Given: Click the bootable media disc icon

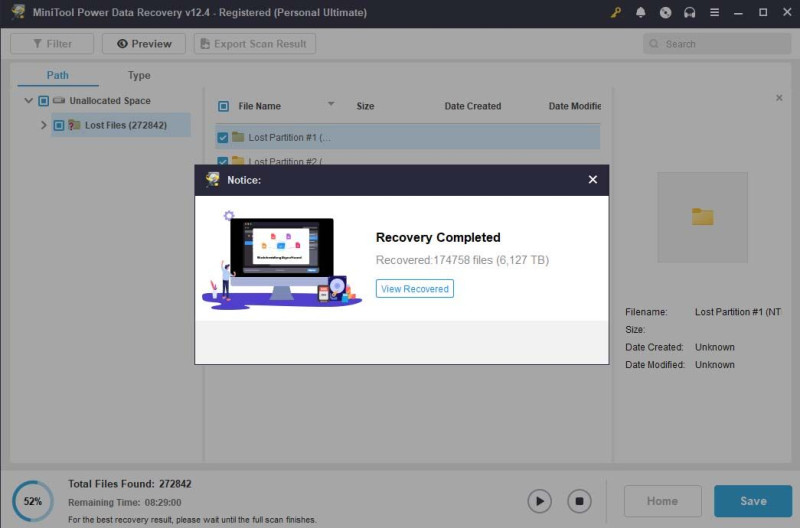Looking at the screenshot, I should pyautogui.click(x=665, y=12).
